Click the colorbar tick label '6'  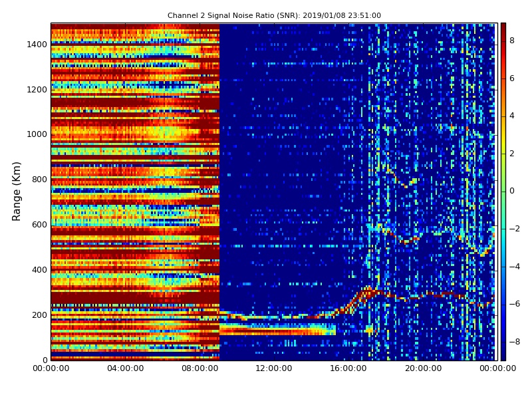pos(512,78)
